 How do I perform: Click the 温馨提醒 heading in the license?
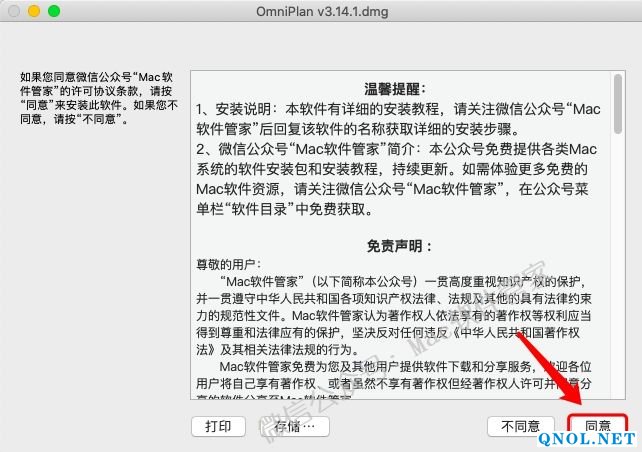[395, 88]
